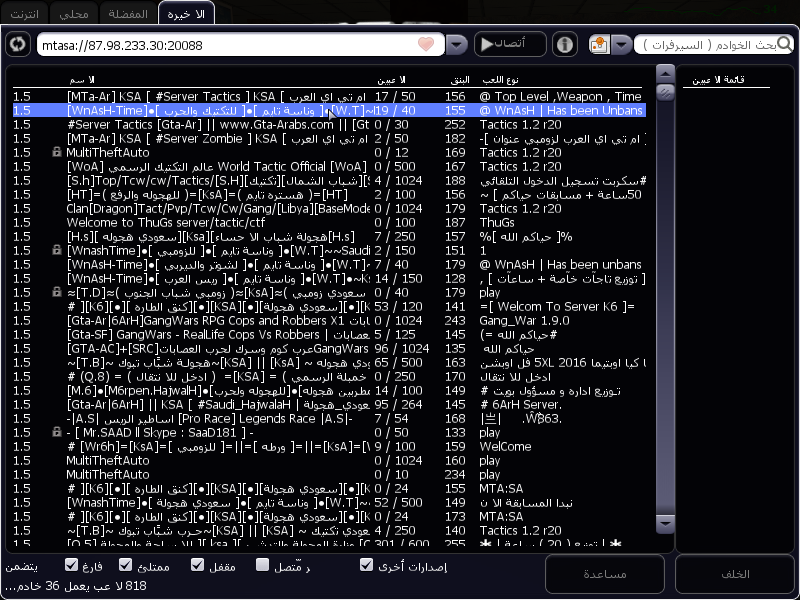Viewport: 800px width, 600px height.
Task: Click the الخلف (Back) button
Action: (734, 574)
